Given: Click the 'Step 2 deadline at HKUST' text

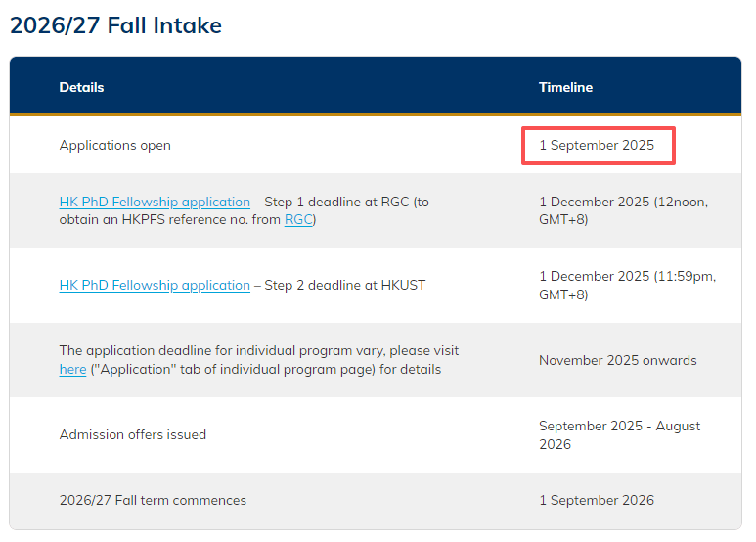Looking at the screenshot, I should click(x=344, y=285).
